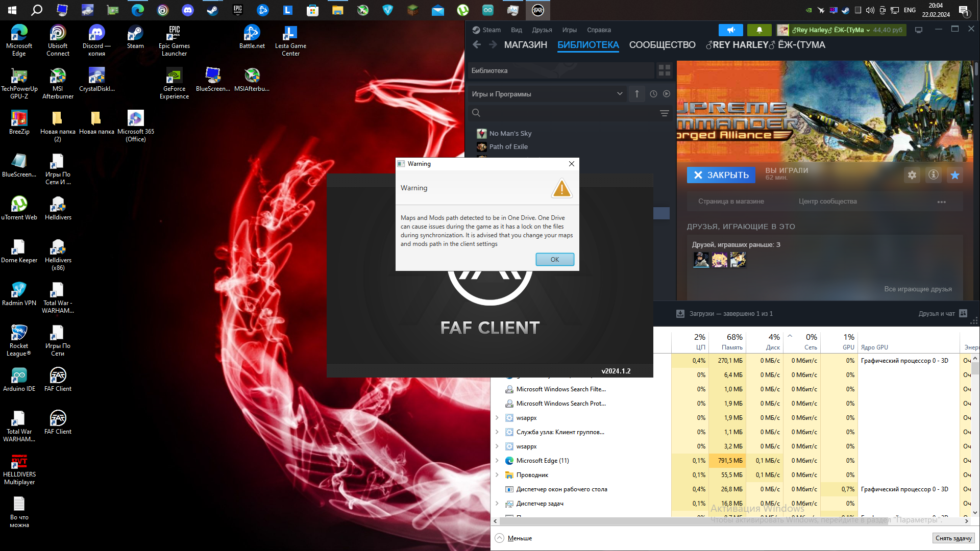Select No Man's Sky in library list

click(x=510, y=133)
